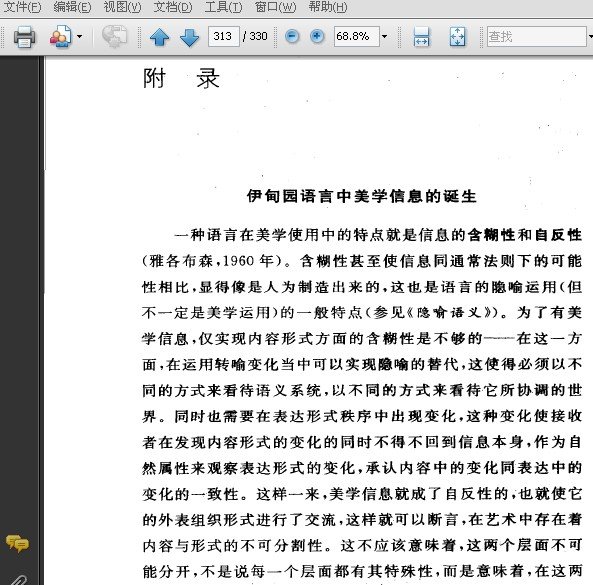Expand the zoom level dropdown arrow
The width and height of the screenshot is (593, 585).
point(385,37)
